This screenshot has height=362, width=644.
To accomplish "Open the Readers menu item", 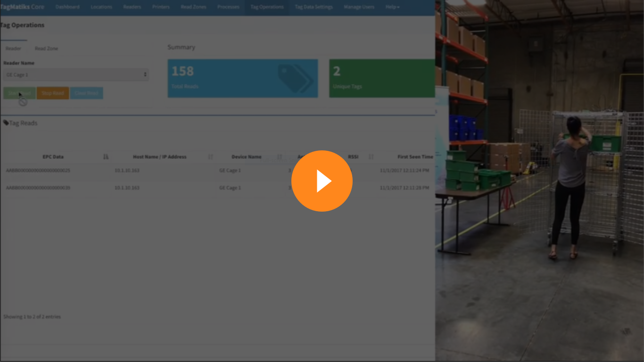I will [132, 7].
